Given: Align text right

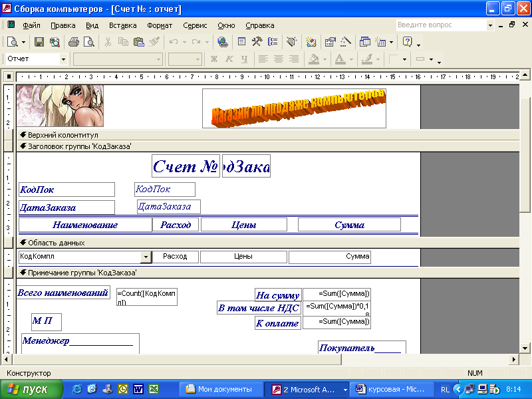Looking at the screenshot, I should coord(294,59).
